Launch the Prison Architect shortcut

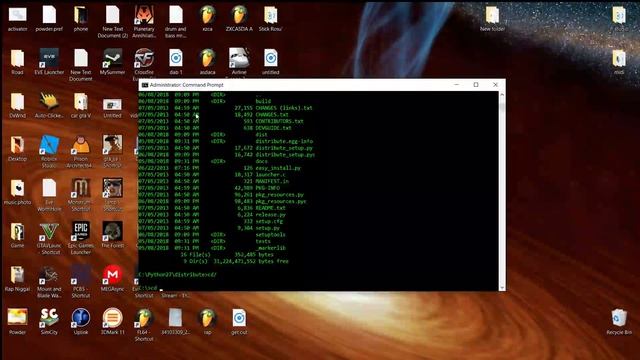(80, 152)
